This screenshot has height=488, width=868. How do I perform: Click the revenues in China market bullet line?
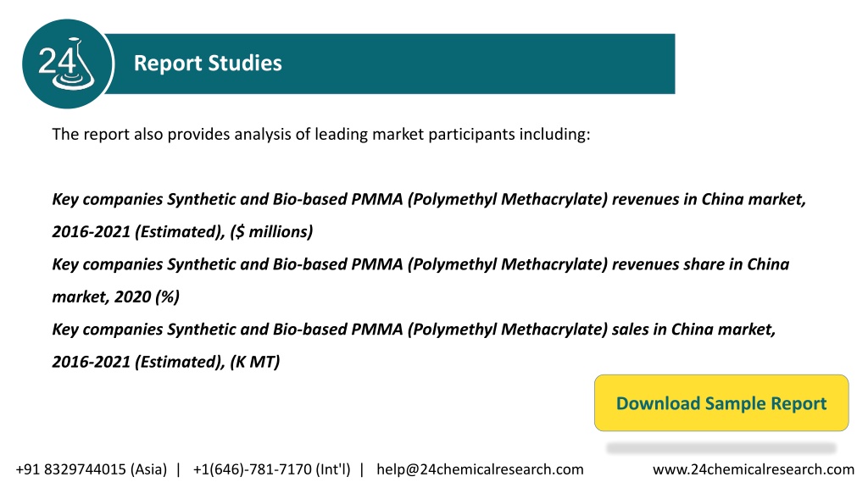tap(429, 199)
